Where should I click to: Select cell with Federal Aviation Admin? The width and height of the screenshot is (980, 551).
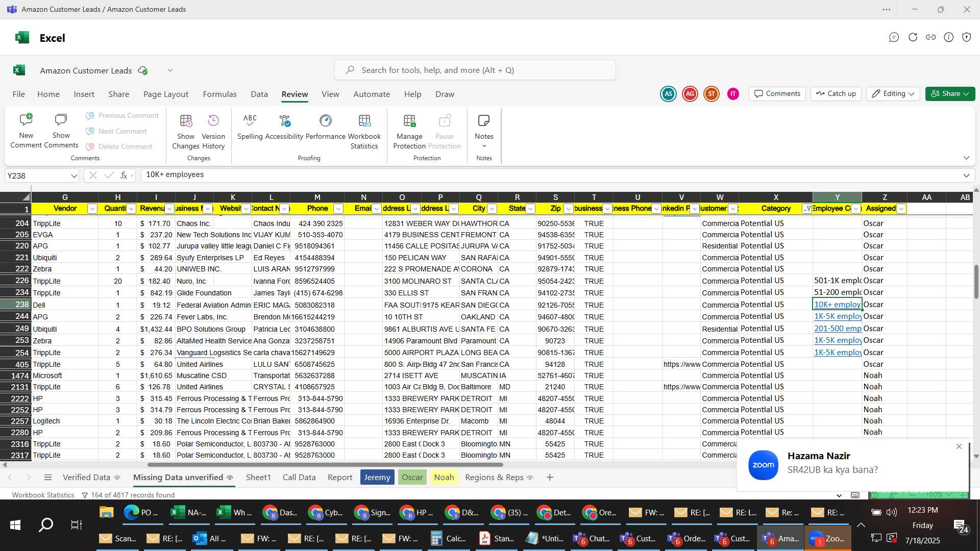[213, 305]
